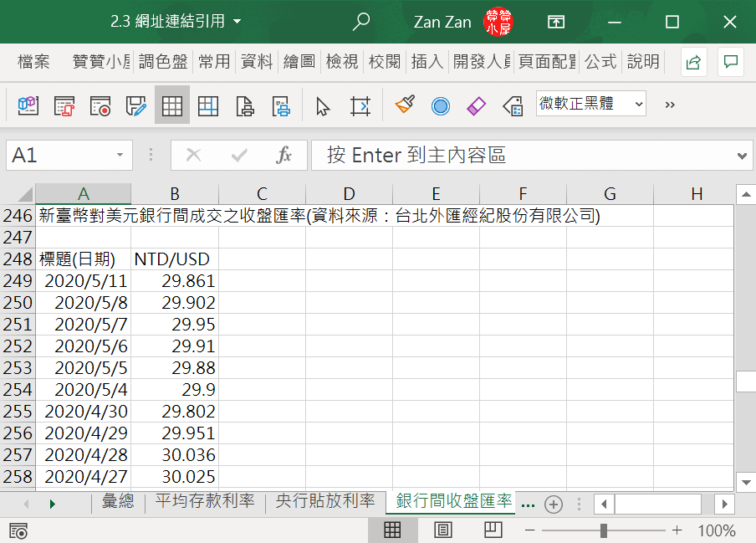Open the 2.3 網址連結引用 title dropdown
This screenshot has width=756, height=543.
(237, 21)
